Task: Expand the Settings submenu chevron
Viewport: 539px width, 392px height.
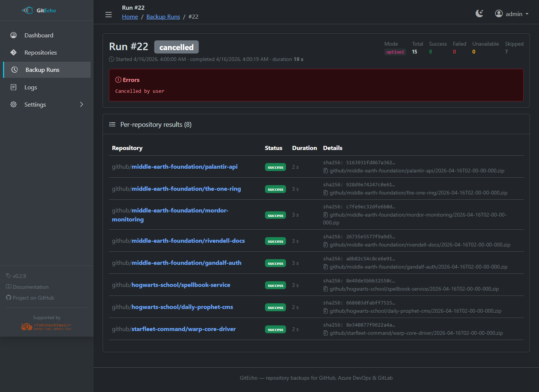Action: pyautogui.click(x=82, y=104)
